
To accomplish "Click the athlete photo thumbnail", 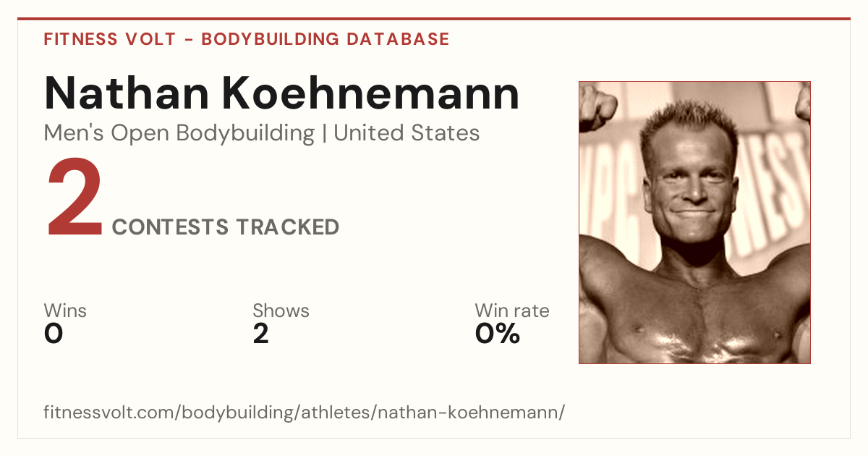I will 694,222.
